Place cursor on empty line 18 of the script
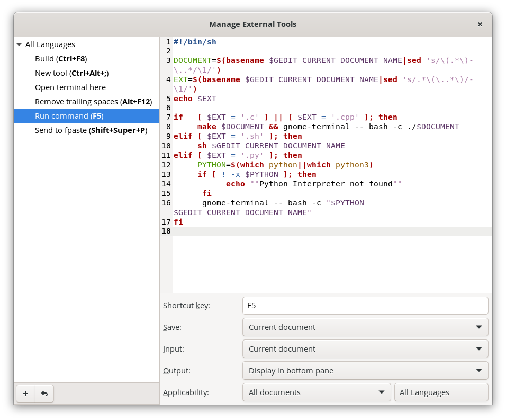Image resolution: width=506 pixels, height=420 pixels. click(332, 231)
